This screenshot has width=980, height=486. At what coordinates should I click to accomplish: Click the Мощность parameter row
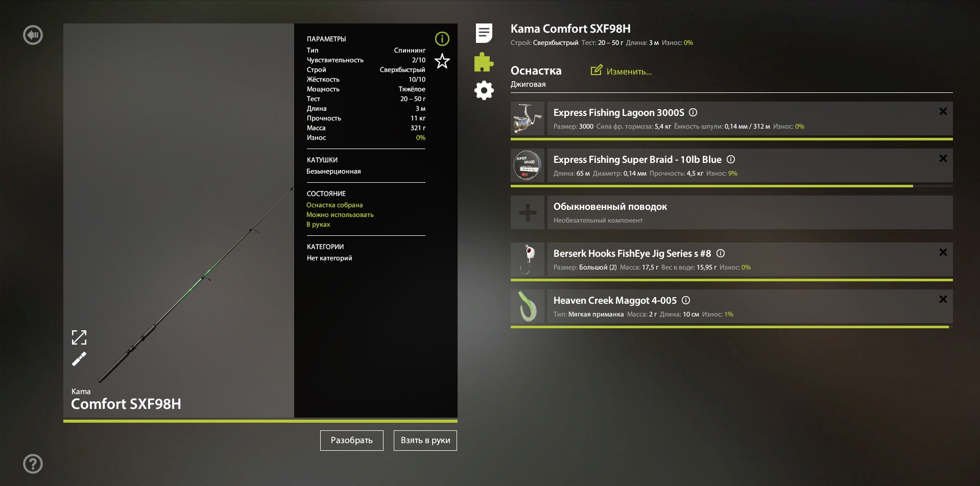[366, 89]
